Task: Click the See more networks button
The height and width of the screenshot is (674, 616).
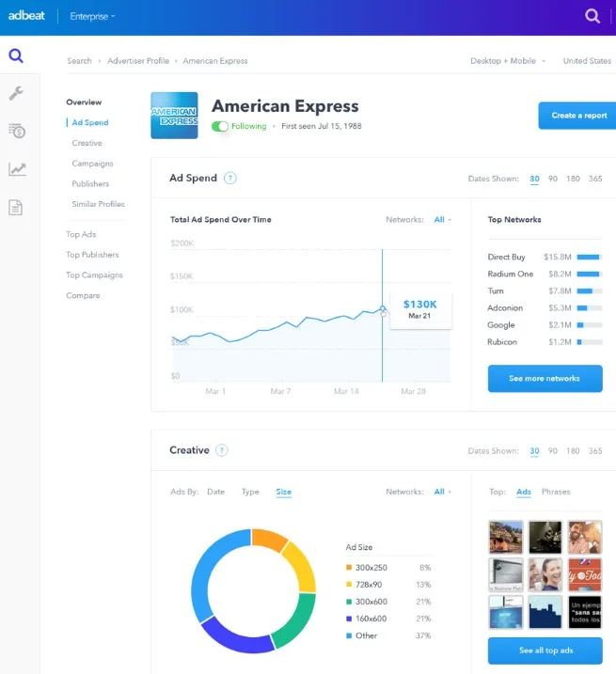Action: [x=545, y=378]
